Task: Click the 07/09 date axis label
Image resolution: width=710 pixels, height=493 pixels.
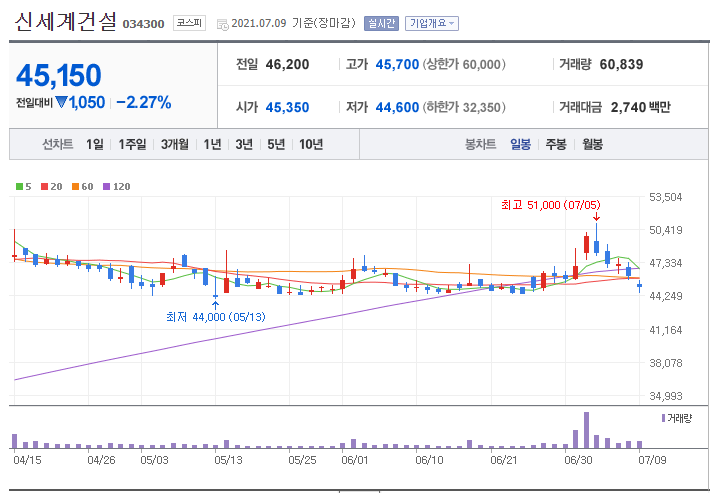Action: (652, 460)
